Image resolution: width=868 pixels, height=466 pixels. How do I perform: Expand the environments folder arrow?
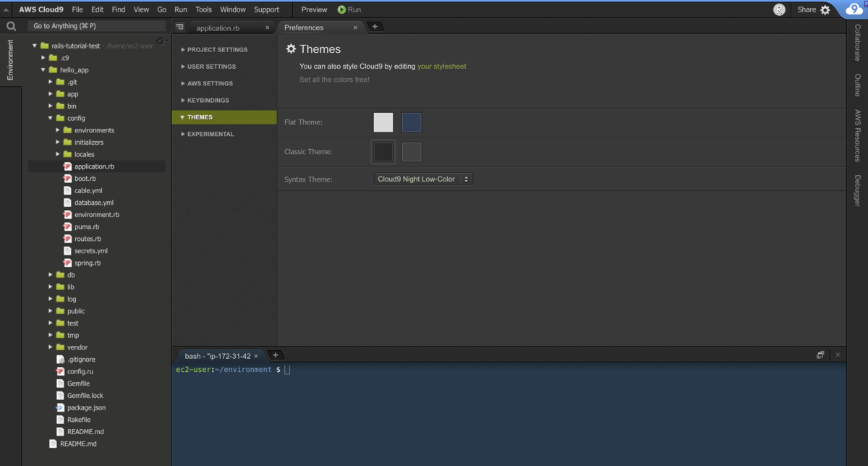(58, 130)
